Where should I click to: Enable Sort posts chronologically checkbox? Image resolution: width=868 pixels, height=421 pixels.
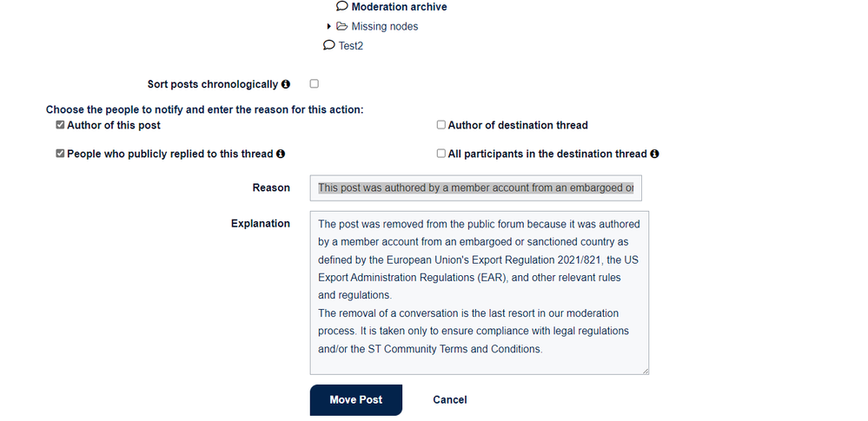[x=314, y=83]
